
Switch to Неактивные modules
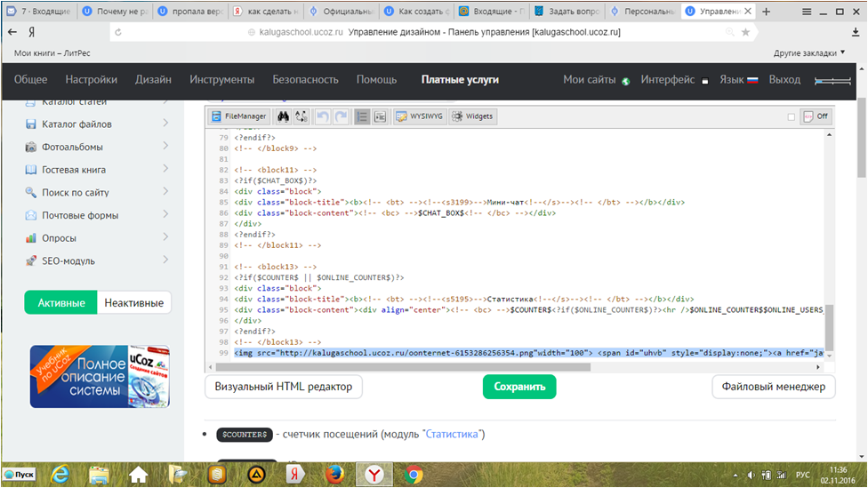(133, 303)
